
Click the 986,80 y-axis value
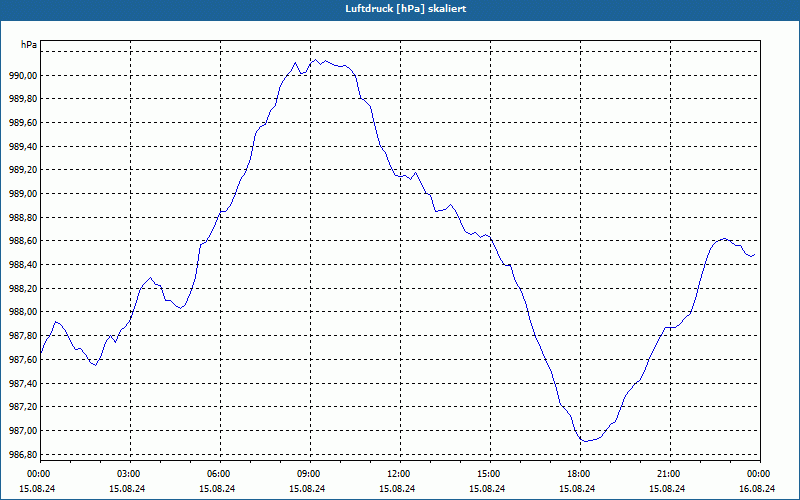tap(23, 454)
